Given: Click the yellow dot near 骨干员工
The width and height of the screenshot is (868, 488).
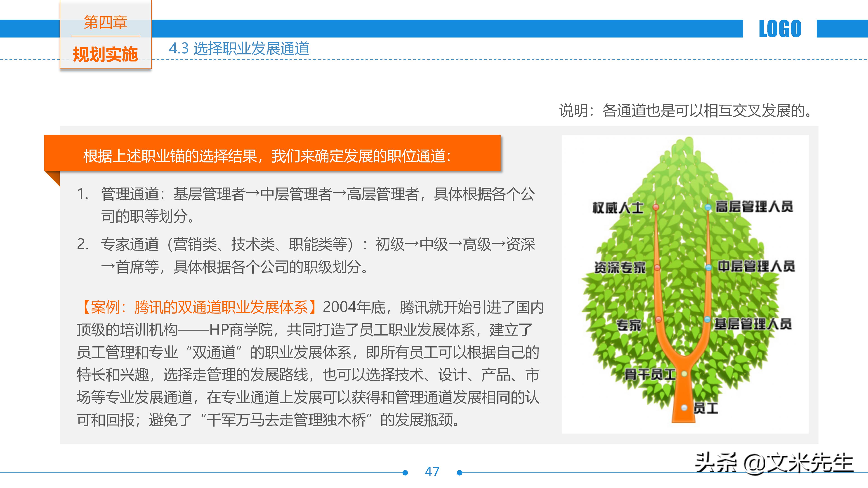Looking at the screenshot, I should (x=684, y=374).
